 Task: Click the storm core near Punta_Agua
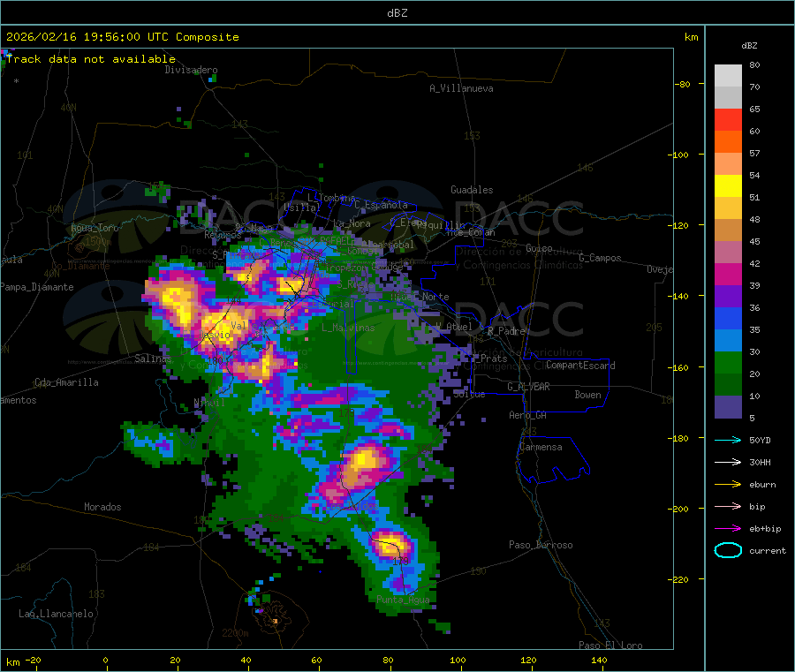pyautogui.click(x=391, y=546)
